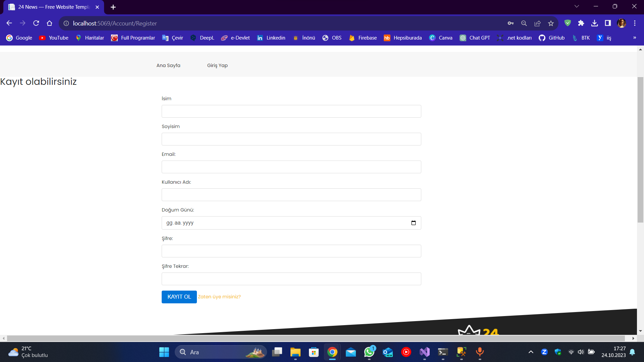The width and height of the screenshot is (644, 362).
Task: Open the Hepsiburada bookmark
Action: click(402, 38)
